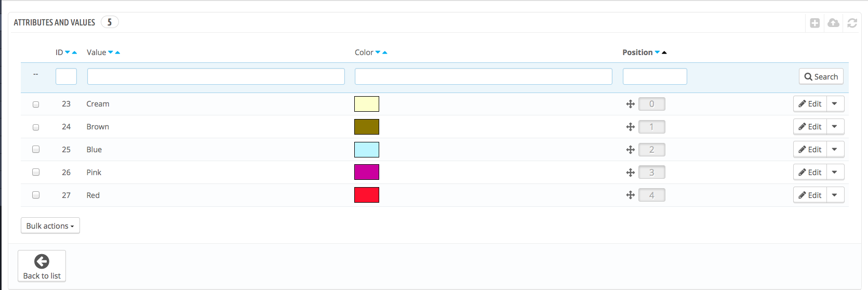Screen dimensions: 868x290
Task: Click the Pink color swatch
Action: coord(367,172)
